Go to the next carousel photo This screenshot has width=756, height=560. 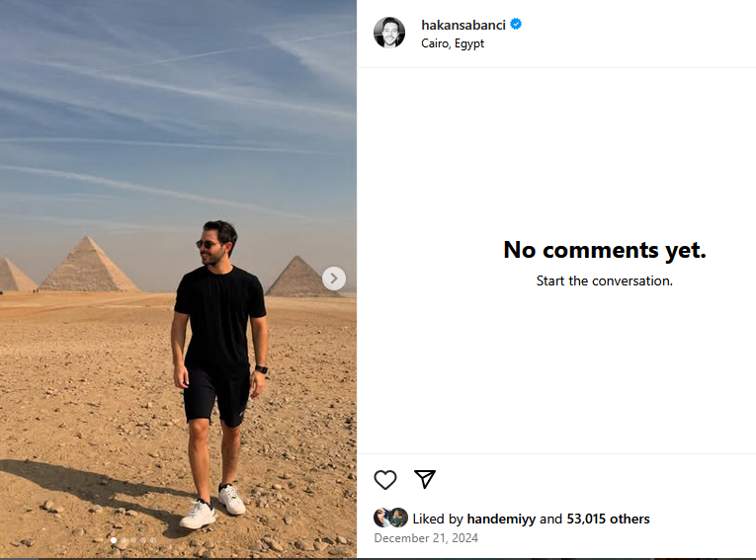coord(334,279)
